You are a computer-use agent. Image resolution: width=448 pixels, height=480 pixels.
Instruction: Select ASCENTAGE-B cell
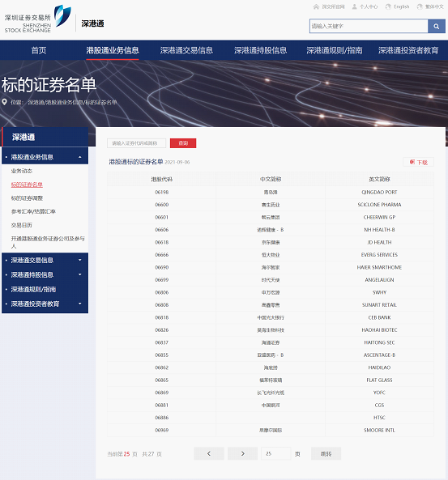point(379,355)
